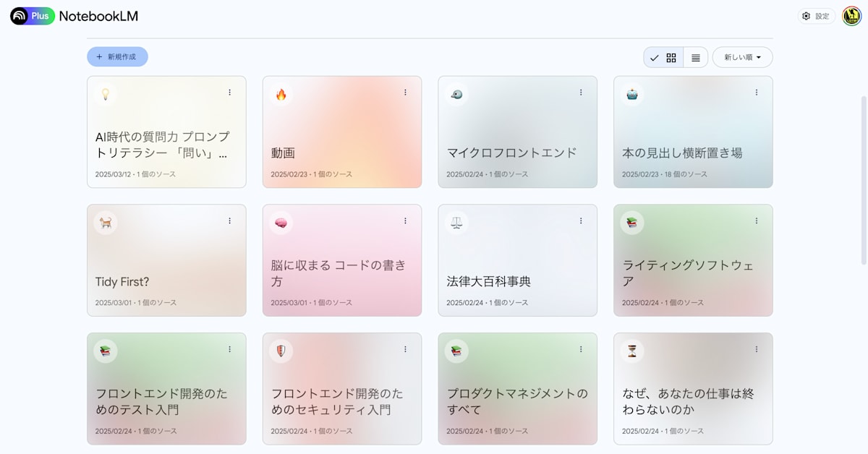Open three-dot menu on ライティングソフトウェア card
The height and width of the screenshot is (454, 868).
[x=757, y=221]
